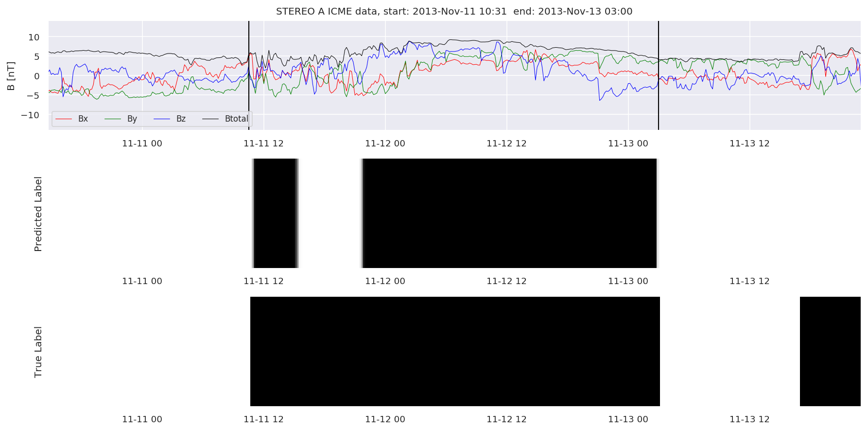Click the wide black block in Predicted Label panel

pos(509,213)
